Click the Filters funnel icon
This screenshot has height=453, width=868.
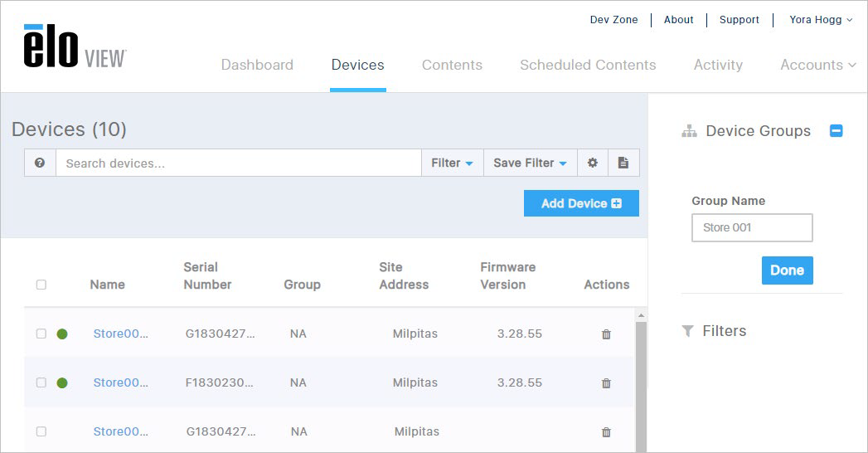coord(687,331)
